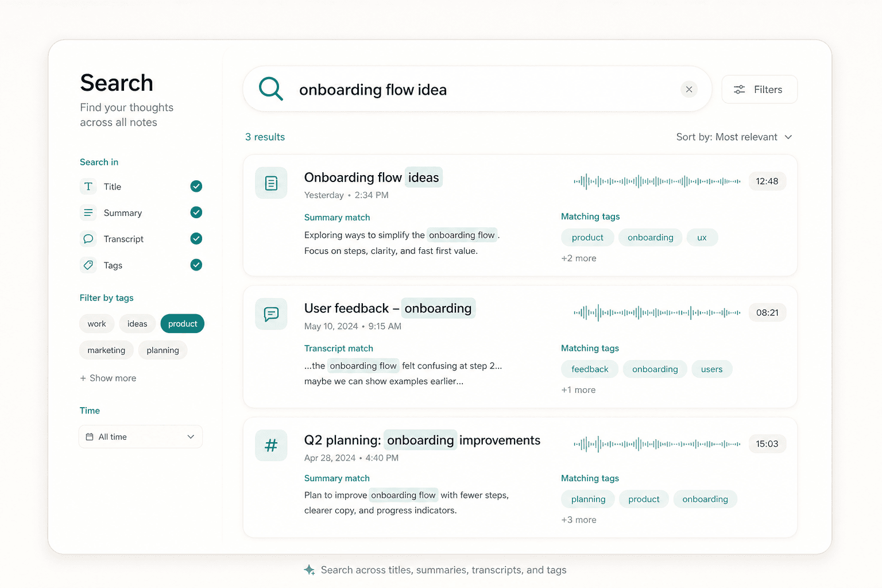Uncheck the Summary search scope
Screen dimensions: 882x588
point(196,212)
